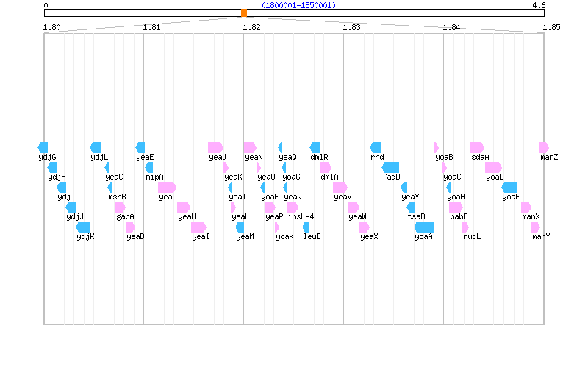The image size is (588, 368).
Task: Click the leuE gene text label
Action: 312,236
